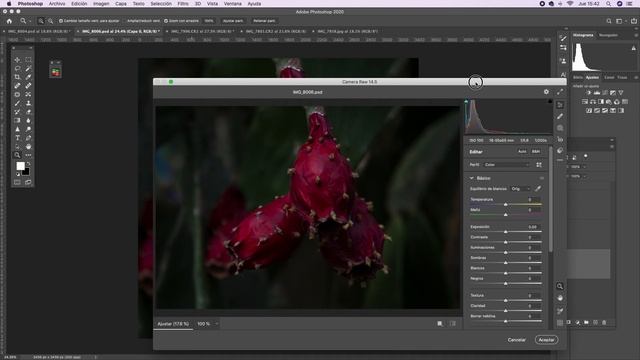Select the Gradient tool
The height and width of the screenshot is (360, 640).
click(17, 120)
